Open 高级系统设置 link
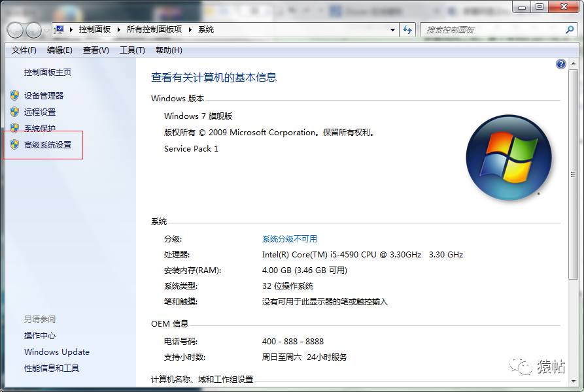Screen dimensions: 584x392 (x=48, y=144)
